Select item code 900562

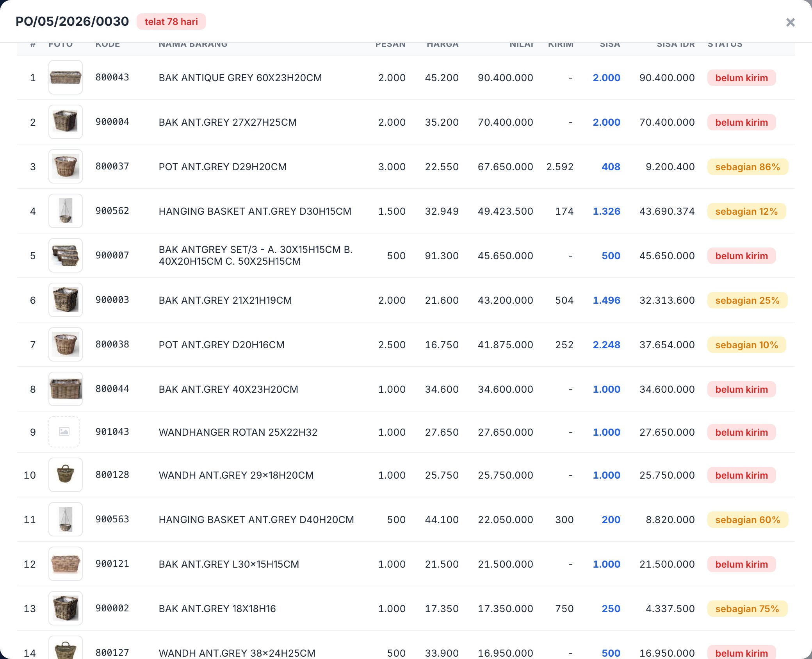(x=112, y=211)
